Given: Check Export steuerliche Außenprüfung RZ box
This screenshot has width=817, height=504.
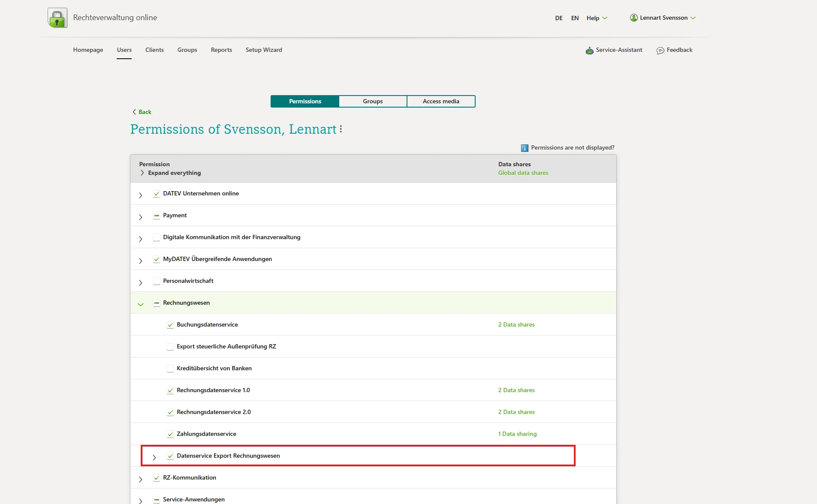Looking at the screenshot, I should tap(170, 347).
